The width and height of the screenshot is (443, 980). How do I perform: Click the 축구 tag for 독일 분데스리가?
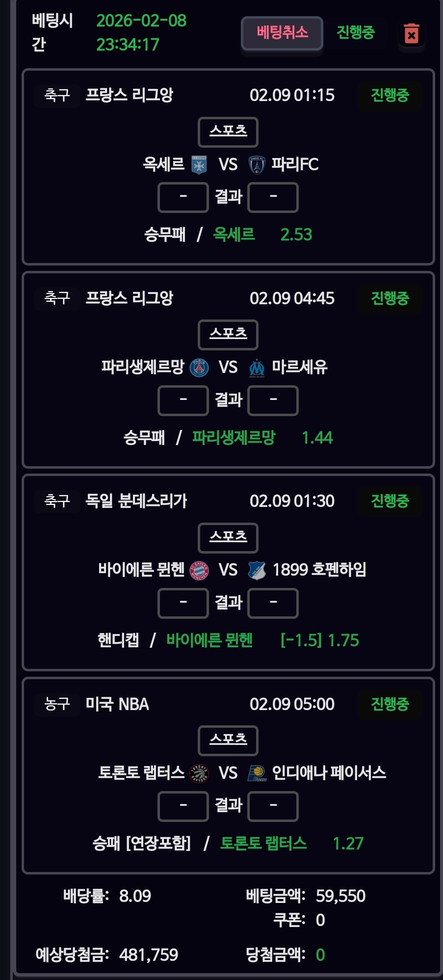point(57,501)
